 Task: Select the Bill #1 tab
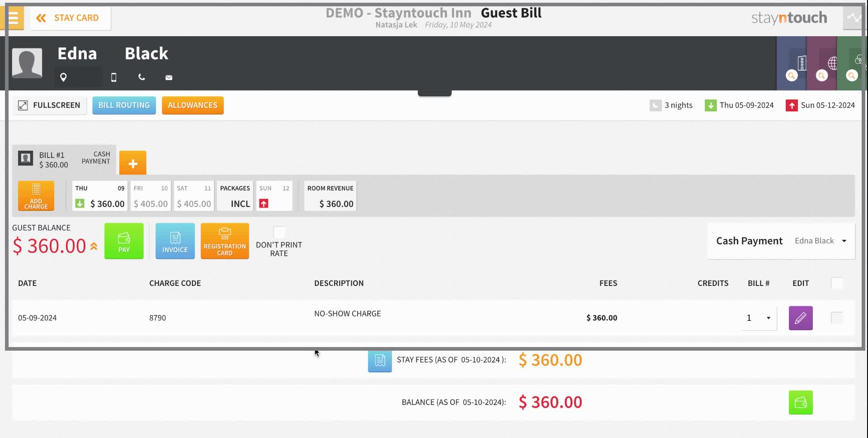click(x=64, y=160)
